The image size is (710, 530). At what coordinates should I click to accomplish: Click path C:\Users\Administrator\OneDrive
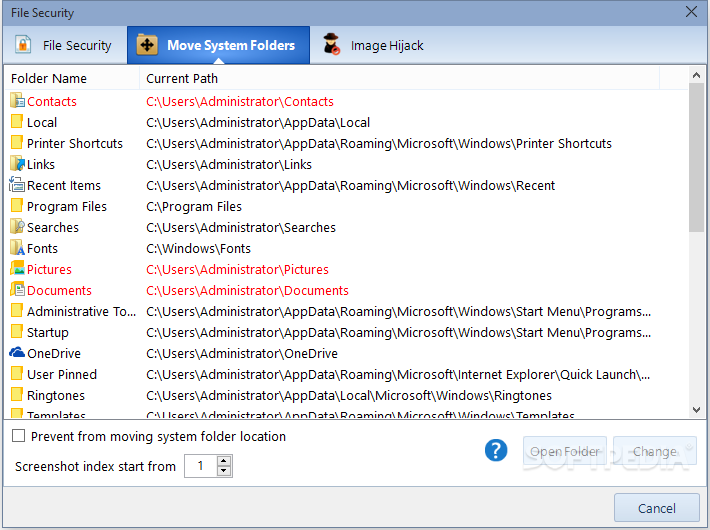[242, 353]
